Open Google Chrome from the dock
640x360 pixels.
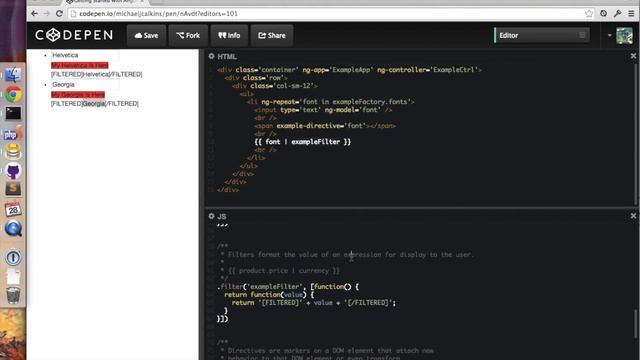tap(13, 94)
